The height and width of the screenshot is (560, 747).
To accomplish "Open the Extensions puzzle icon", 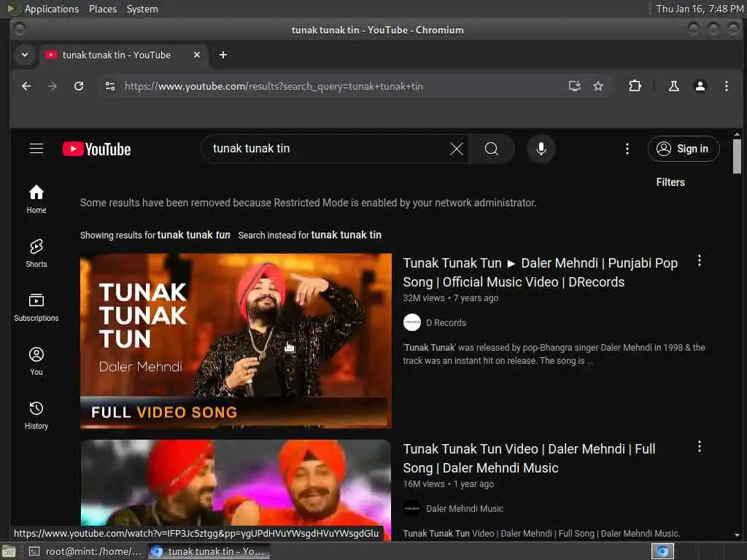I will pyautogui.click(x=635, y=86).
